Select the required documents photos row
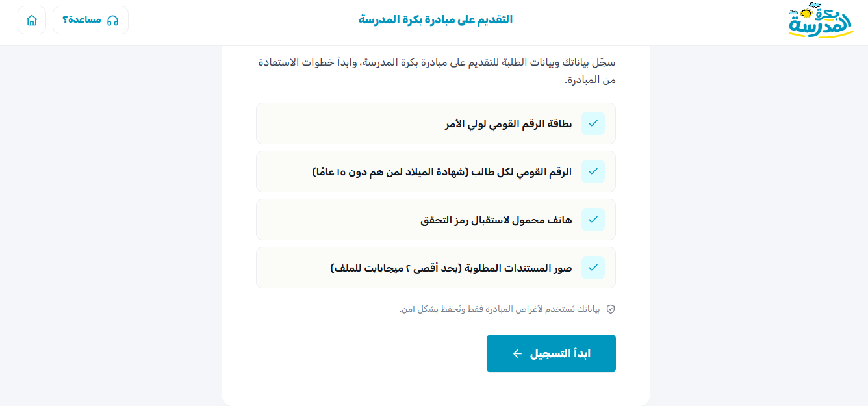The image size is (868, 406). tap(436, 268)
